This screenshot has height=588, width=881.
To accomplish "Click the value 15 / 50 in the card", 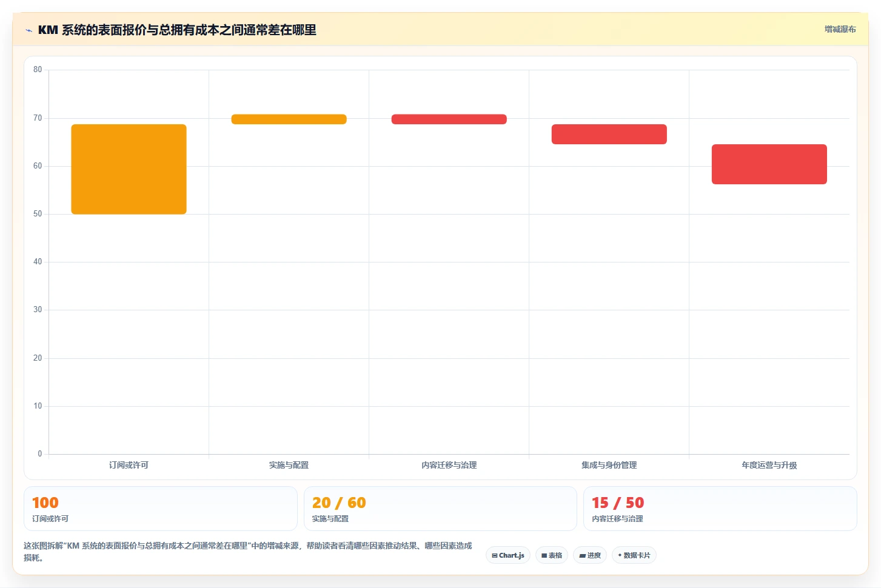I will tap(618, 503).
